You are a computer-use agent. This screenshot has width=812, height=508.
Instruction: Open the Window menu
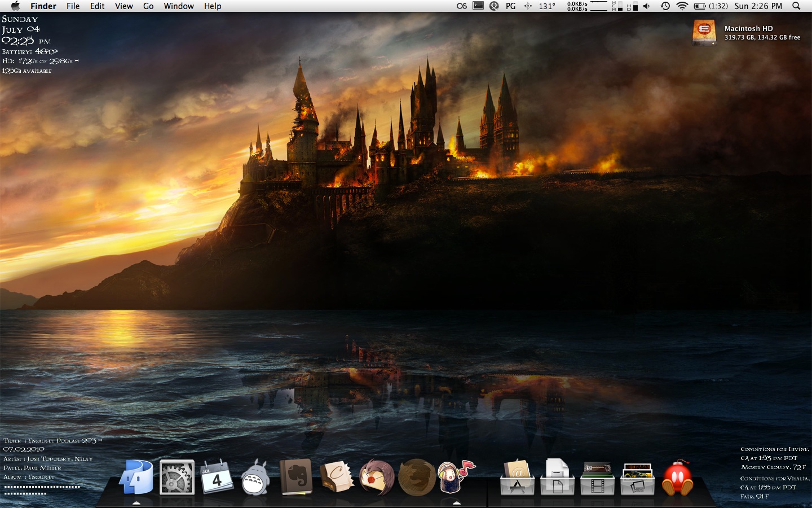coord(179,6)
